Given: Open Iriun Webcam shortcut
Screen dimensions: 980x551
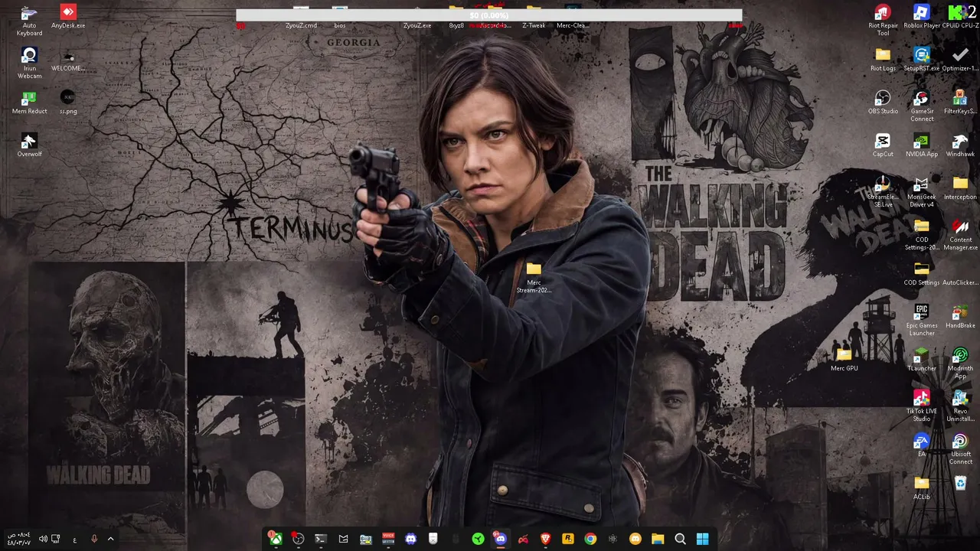Looking at the screenshot, I should 29,64.
